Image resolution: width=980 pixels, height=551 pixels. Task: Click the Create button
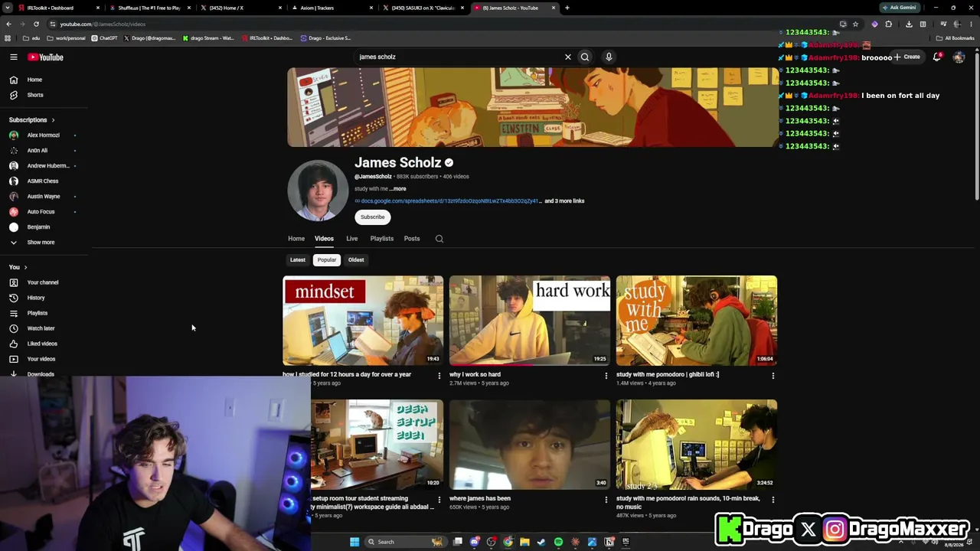point(906,57)
